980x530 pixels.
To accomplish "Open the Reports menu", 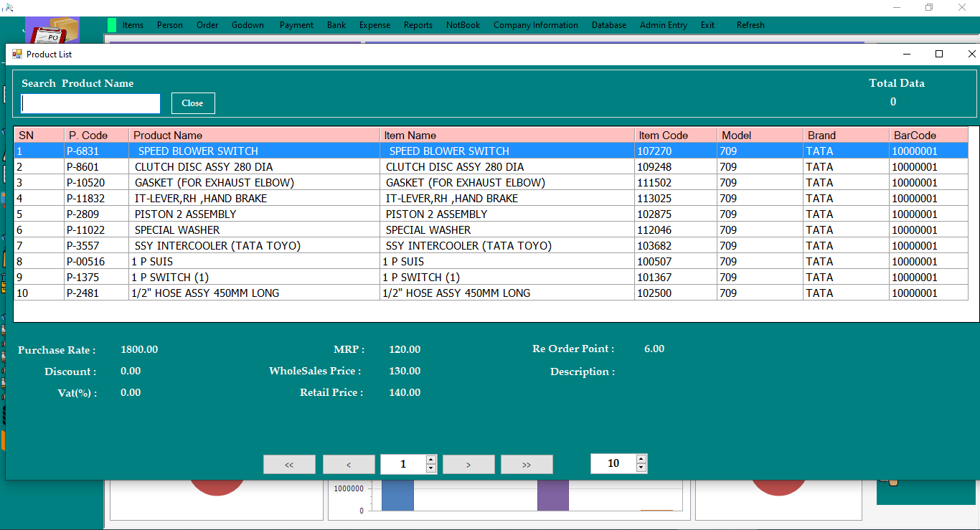I will [x=418, y=25].
